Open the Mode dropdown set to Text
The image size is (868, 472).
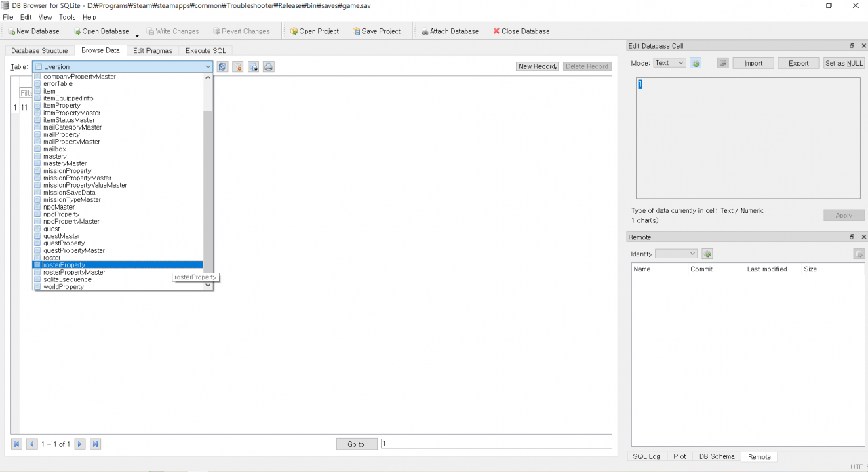pos(669,63)
